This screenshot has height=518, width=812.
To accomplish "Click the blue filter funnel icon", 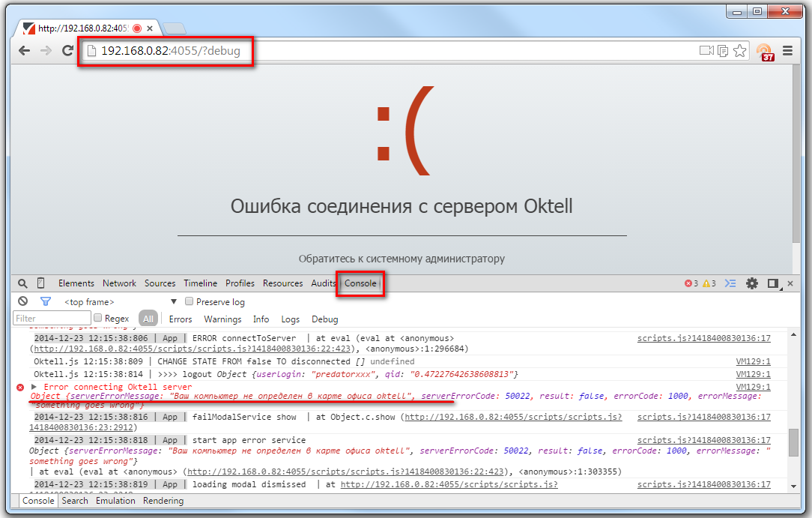I will [x=46, y=301].
